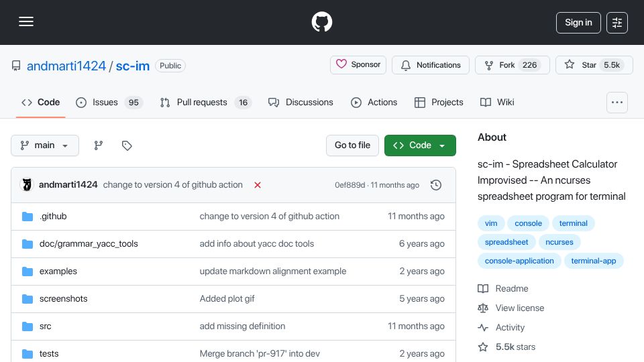Open the commit history clock icon
Image resolution: width=644 pixels, height=362 pixels.
pos(436,185)
